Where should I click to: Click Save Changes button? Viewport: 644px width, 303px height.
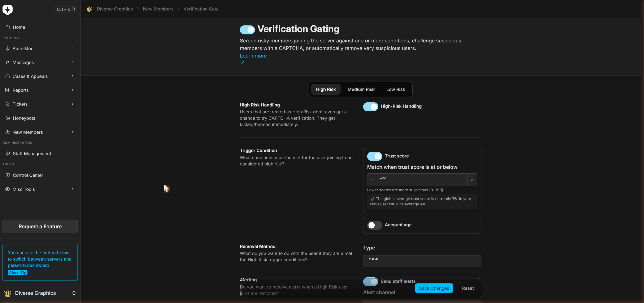click(434, 288)
